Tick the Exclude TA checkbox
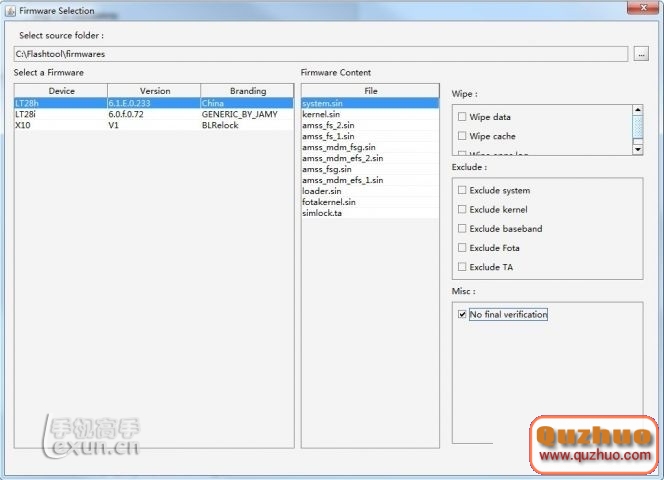 click(462, 266)
